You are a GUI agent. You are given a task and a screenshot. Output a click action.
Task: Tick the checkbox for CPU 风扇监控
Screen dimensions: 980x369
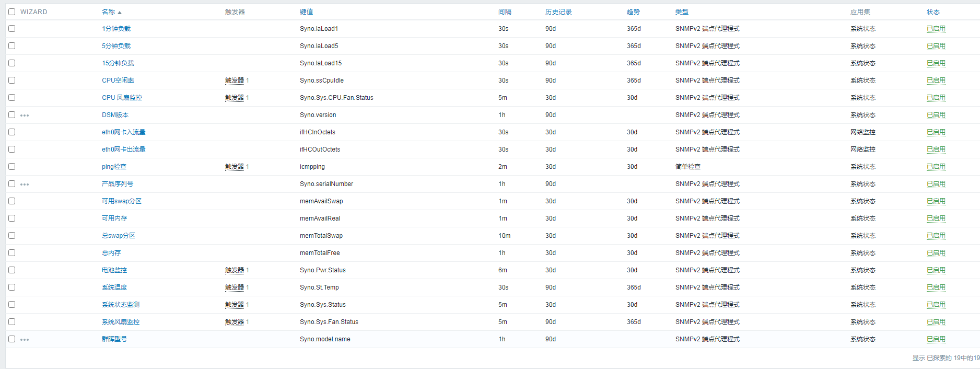click(x=11, y=98)
